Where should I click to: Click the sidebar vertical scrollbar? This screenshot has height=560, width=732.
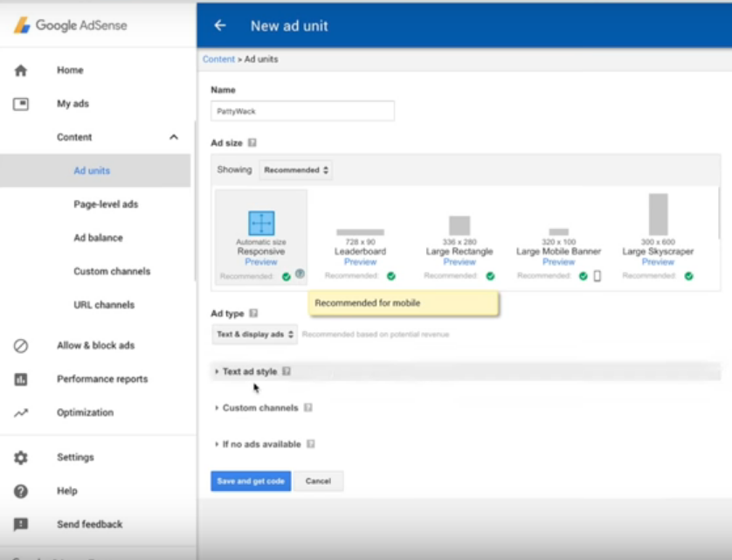[195, 201]
